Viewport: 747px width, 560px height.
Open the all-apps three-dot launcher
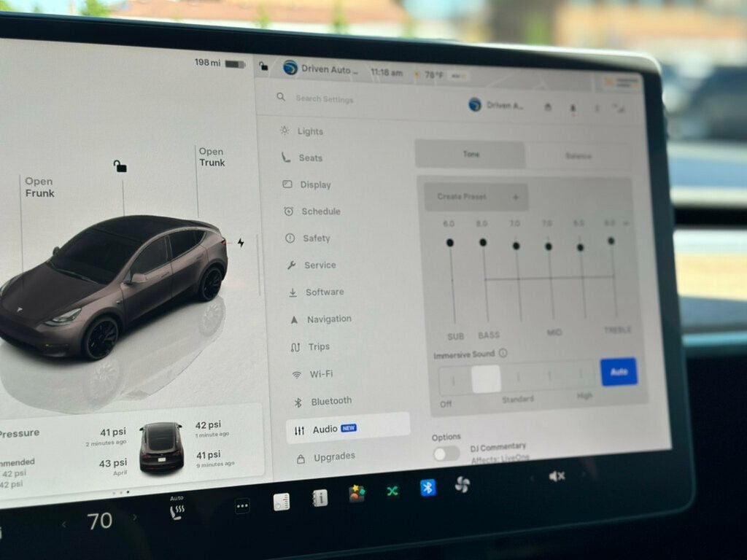pos(242,506)
